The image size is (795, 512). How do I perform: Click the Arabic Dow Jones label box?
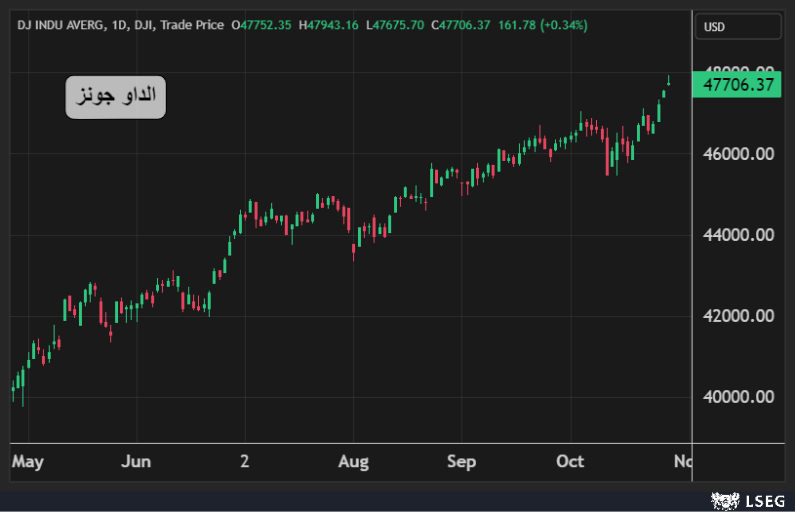pos(116,97)
